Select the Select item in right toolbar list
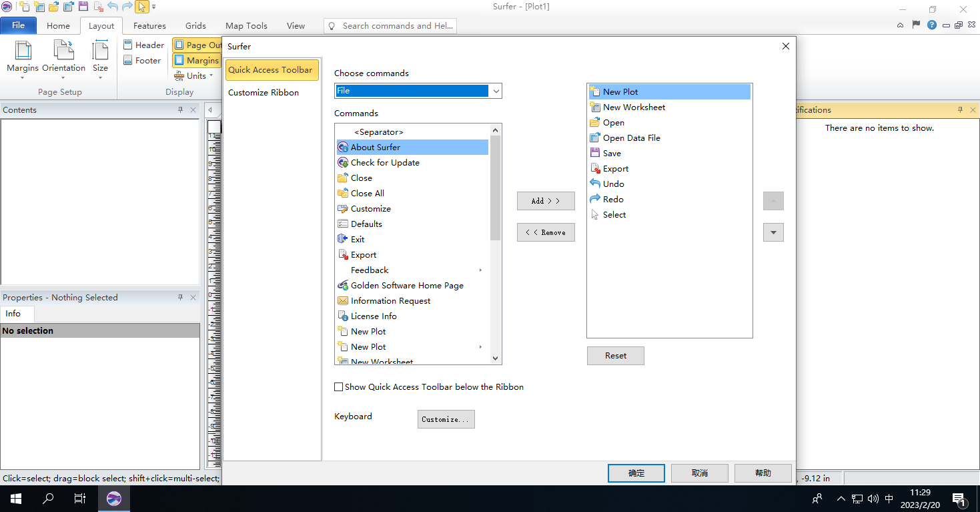 point(669,214)
